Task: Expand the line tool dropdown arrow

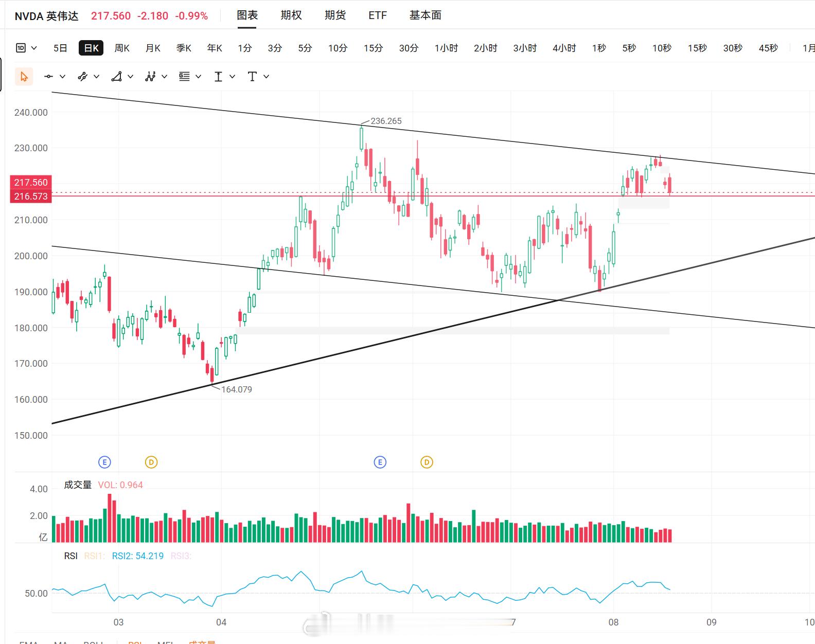Action: pos(63,77)
